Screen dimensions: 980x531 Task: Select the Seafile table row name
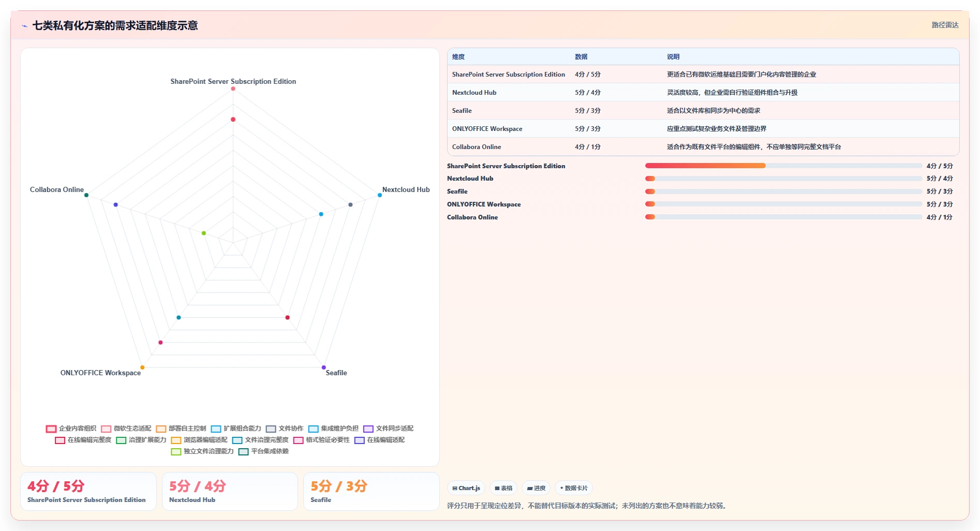[x=462, y=111]
